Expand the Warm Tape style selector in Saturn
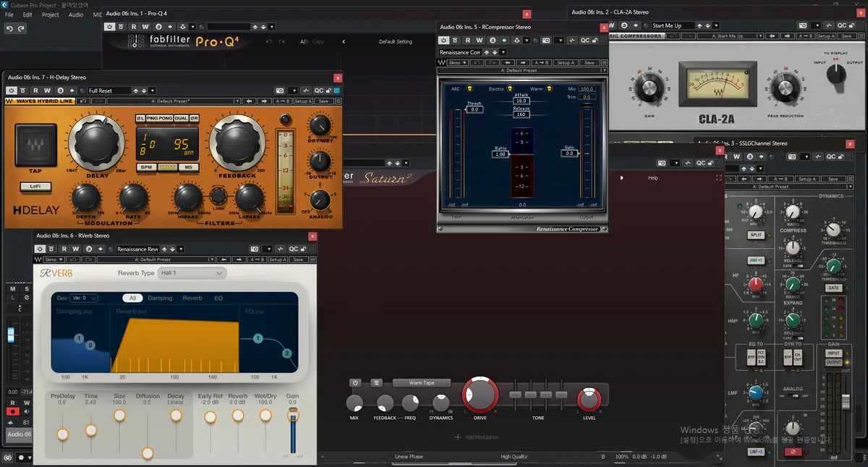 click(x=422, y=382)
